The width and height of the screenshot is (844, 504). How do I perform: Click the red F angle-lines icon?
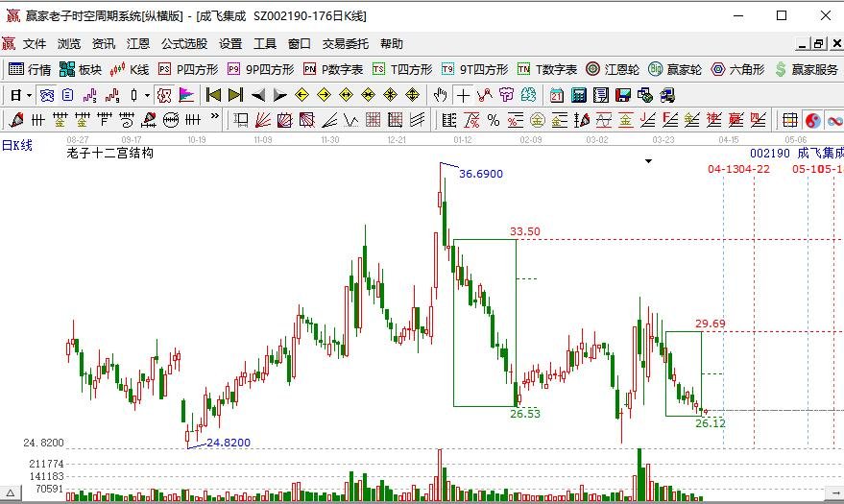669,120
